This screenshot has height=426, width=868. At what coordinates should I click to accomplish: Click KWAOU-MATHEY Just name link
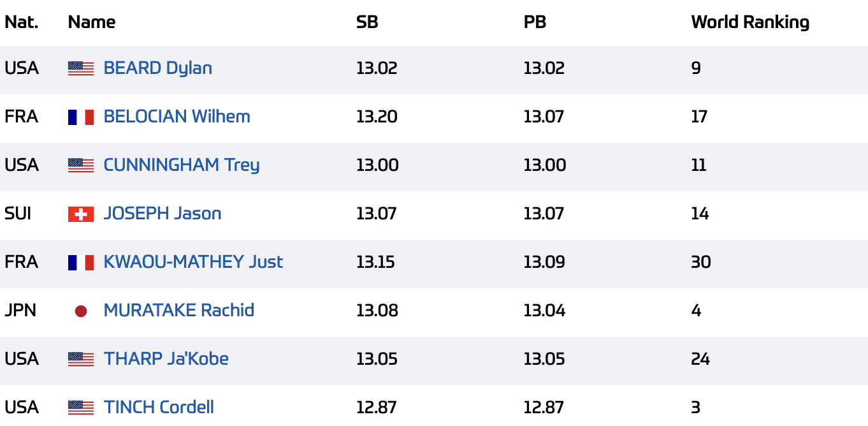coord(193,262)
